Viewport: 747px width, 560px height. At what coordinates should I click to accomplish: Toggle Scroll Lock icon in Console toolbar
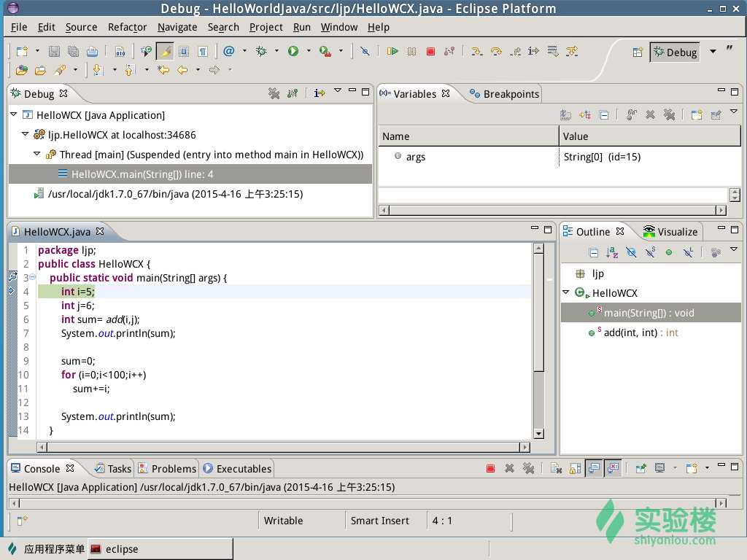[x=575, y=469]
